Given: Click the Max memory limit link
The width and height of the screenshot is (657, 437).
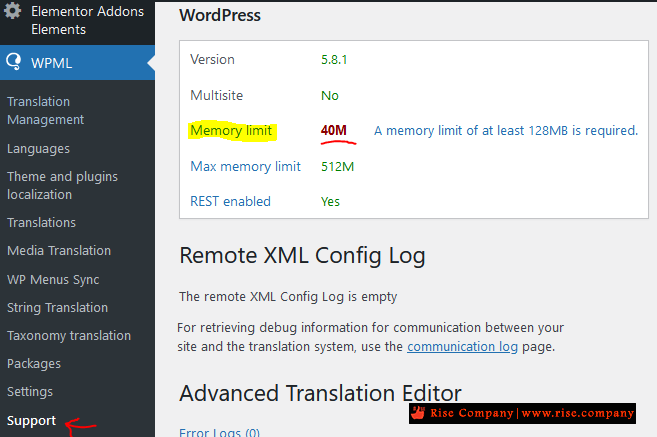Looking at the screenshot, I should [x=246, y=166].
